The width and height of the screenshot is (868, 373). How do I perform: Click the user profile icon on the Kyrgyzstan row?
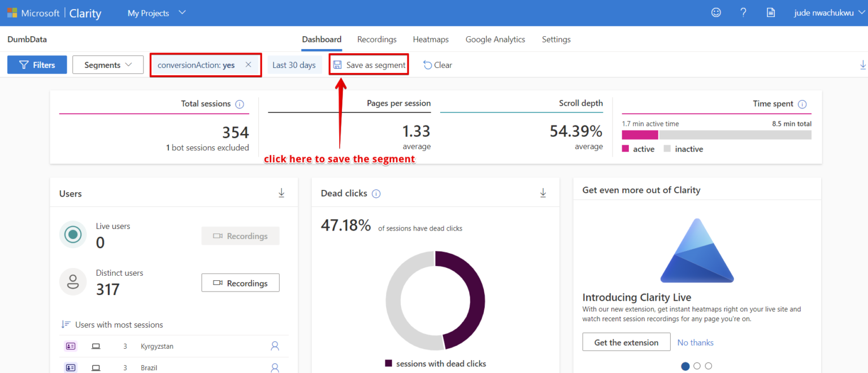[x=275, y=345]
